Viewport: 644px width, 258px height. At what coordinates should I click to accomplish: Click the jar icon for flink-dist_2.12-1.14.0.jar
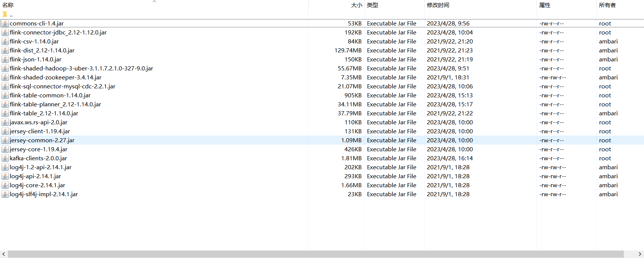point(5,50)
